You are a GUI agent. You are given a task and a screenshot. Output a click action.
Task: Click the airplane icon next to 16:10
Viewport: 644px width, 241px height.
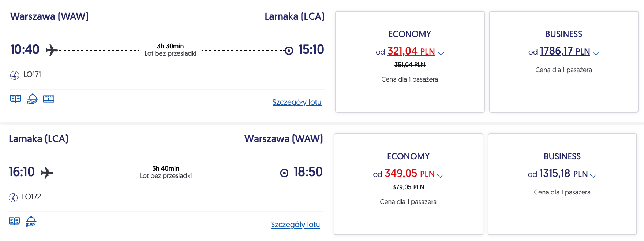click(x=47, y=173)
